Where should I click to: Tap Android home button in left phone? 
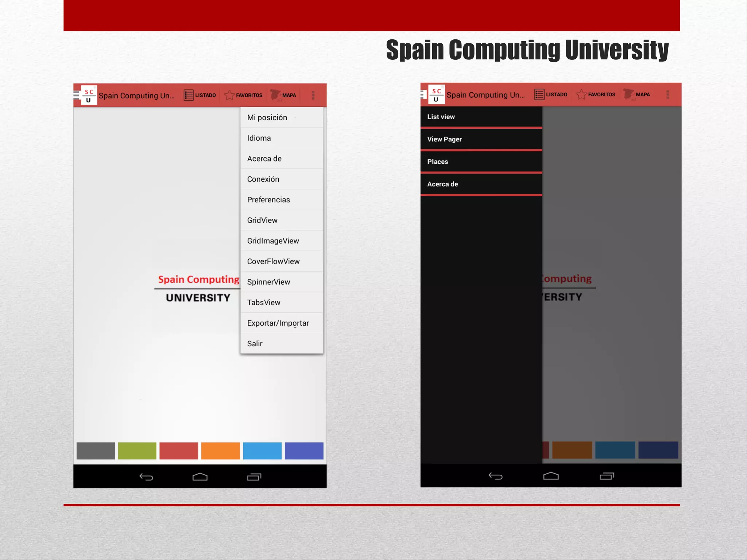tap(200, 477)
